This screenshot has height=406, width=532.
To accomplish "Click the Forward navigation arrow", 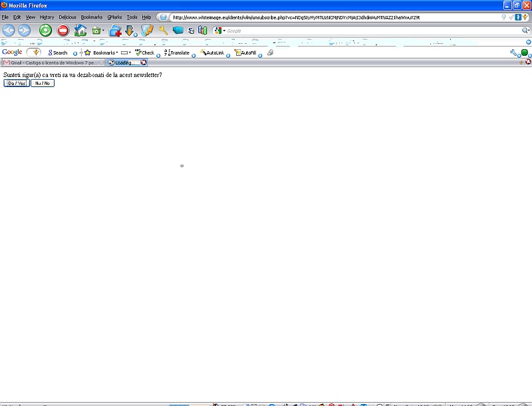I will point(25,31).
